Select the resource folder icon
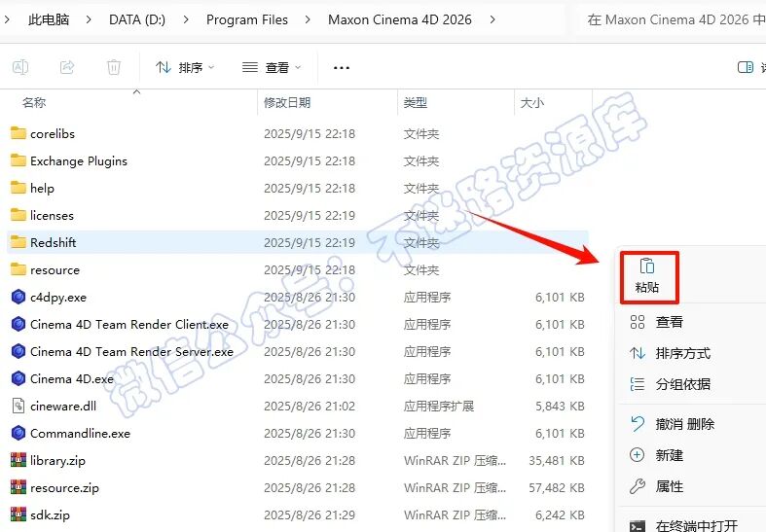 18,269
